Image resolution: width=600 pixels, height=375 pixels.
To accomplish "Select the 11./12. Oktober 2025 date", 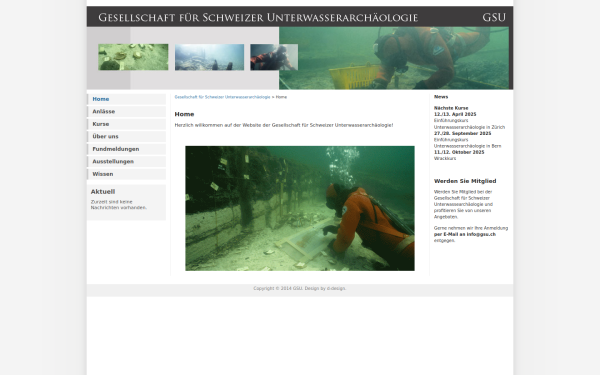I will 459,152.
